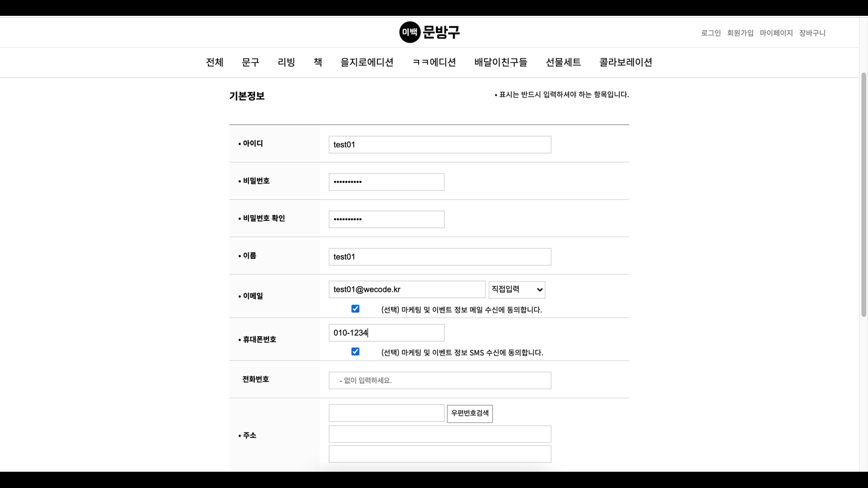868x488 pixels.
Task: Open ㅋㅋ에디션 category
Action: coord(434,62)
